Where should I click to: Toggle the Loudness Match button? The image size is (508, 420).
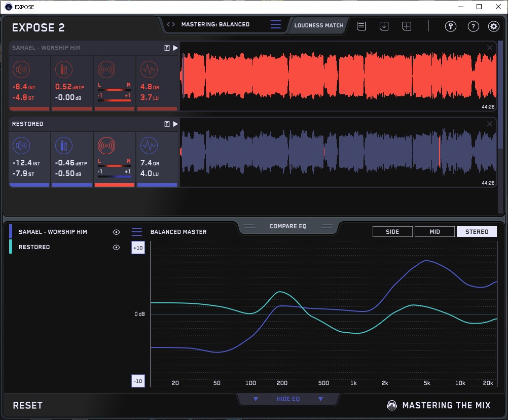coord(319,25)
